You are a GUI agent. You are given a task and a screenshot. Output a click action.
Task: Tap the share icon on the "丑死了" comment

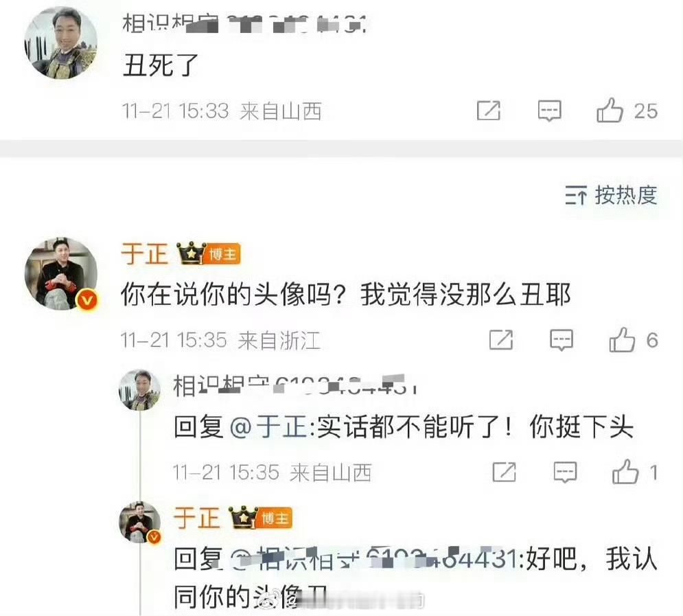pos(488,110)
